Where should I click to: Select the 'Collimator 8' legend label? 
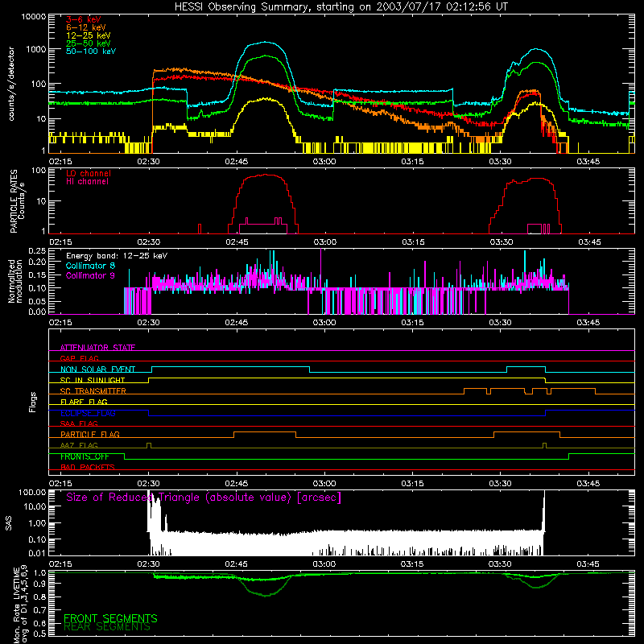click(90, 266)
